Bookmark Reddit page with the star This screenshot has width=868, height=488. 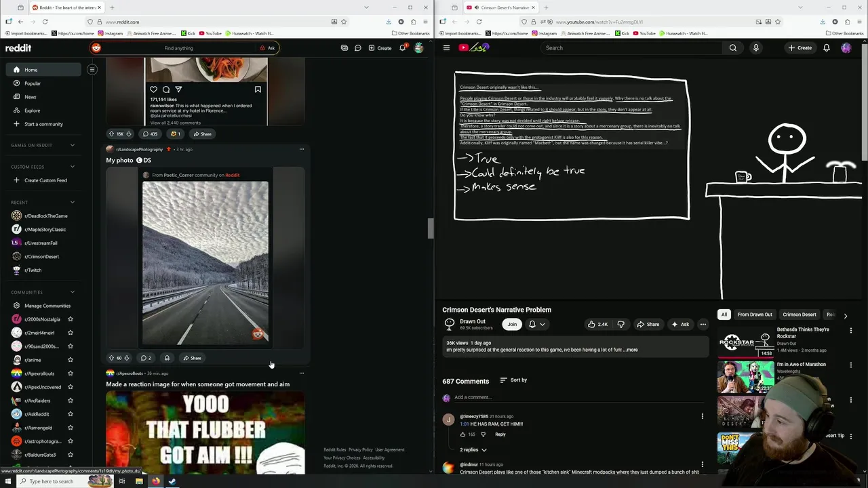(344, 22)
